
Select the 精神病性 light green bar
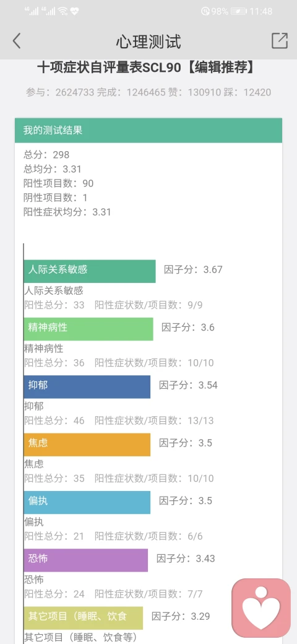tap(88, 329)
